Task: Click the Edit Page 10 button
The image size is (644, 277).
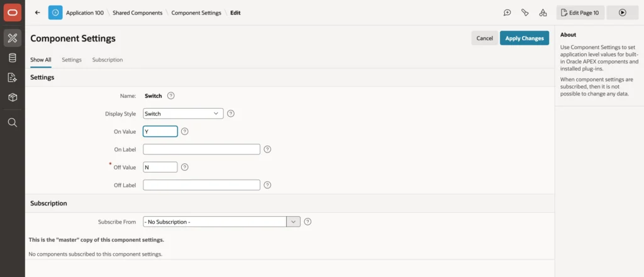Action: point(580,13)
